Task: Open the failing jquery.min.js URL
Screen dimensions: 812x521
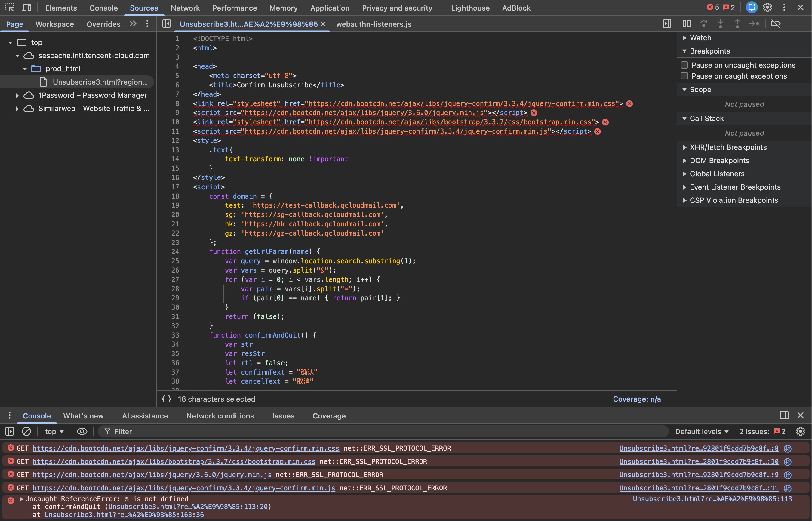Action: tap(152, 474)
